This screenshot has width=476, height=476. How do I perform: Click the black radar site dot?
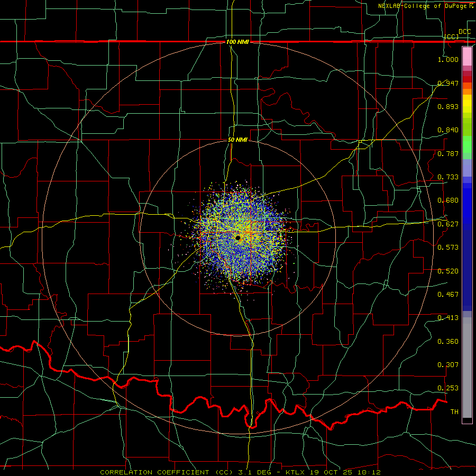237,237
